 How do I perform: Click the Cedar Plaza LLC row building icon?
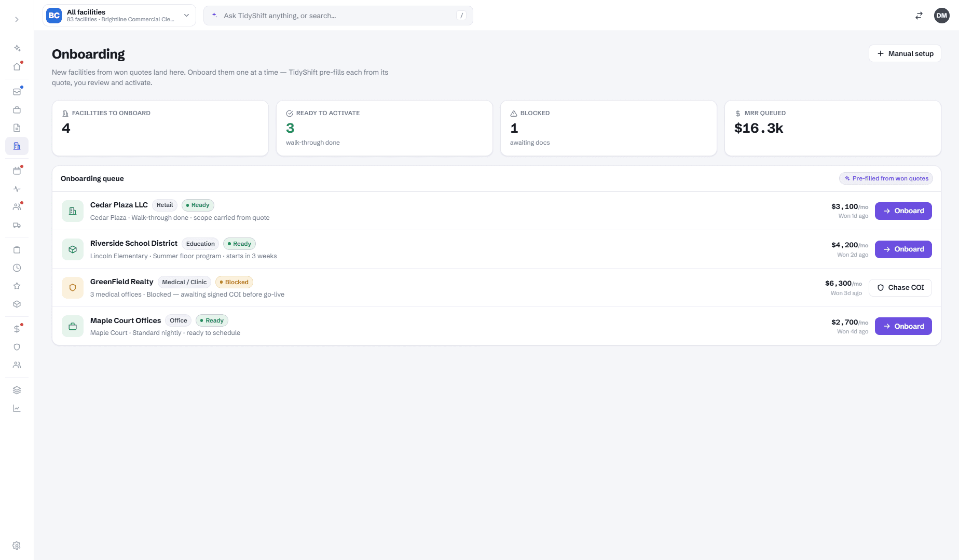coord(73,211)
